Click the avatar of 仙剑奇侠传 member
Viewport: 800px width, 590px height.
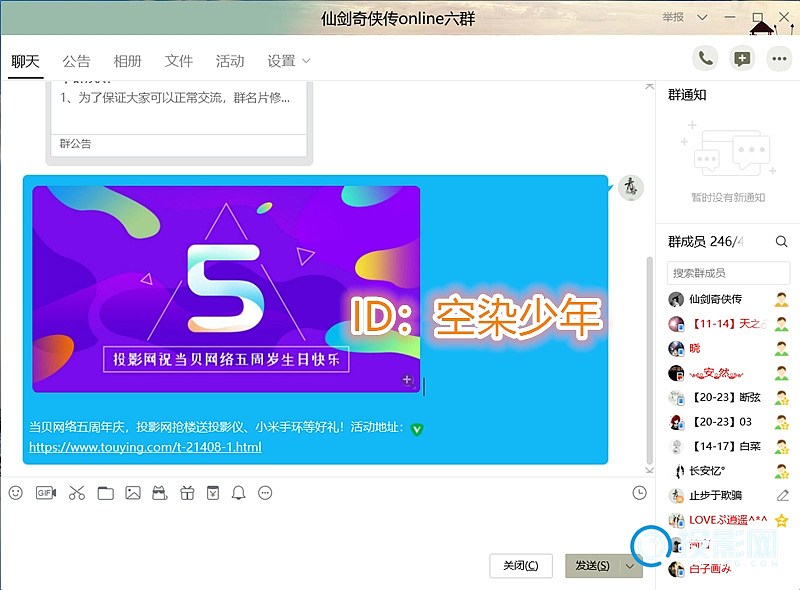click(x=676, y=299)
